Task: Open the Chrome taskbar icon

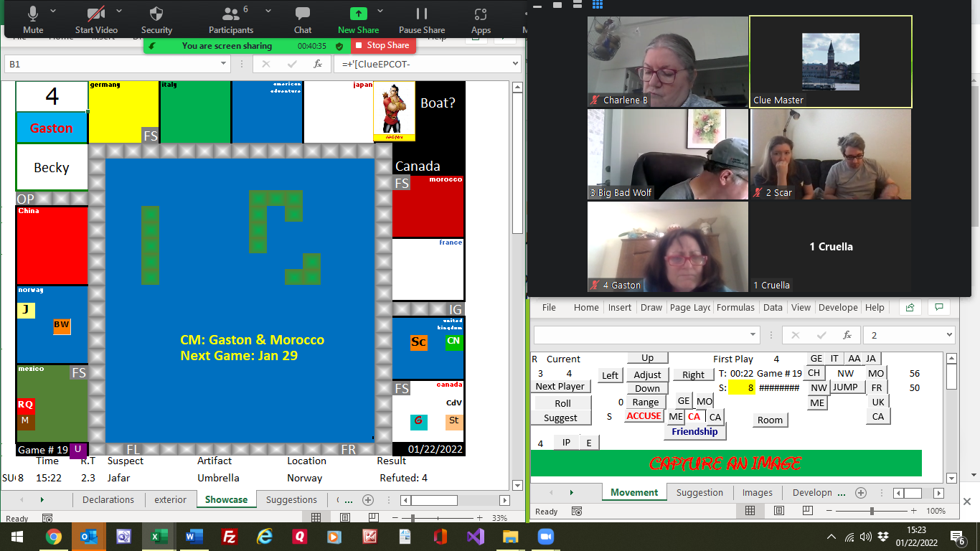Action: tap(53, 537)
